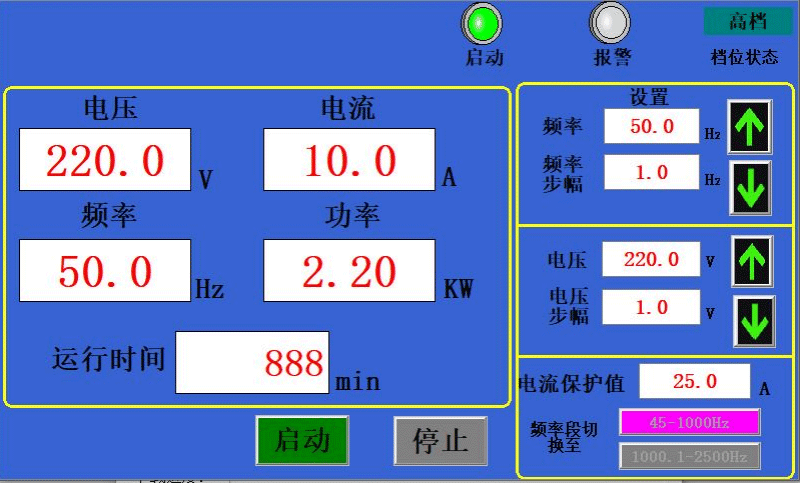The image size is (800, 483).
Task: Click the large 频率 reading 50.0
Action: pos(105,270)
